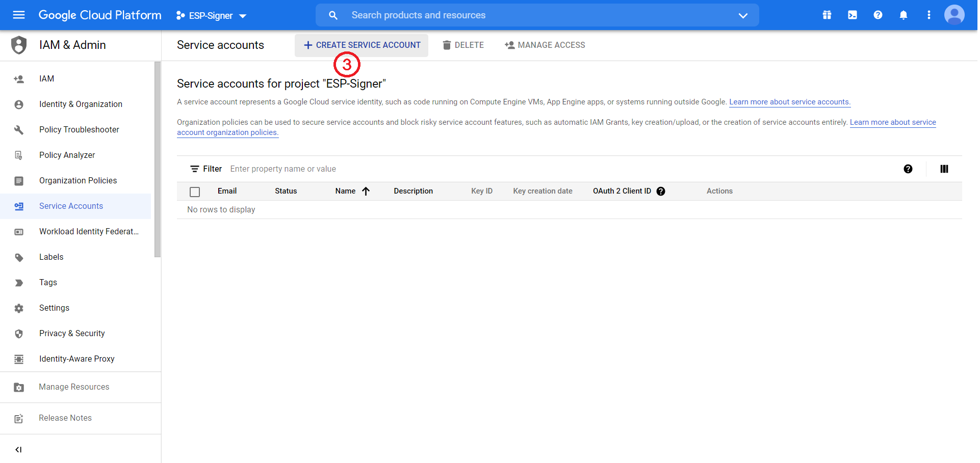Click OAuth 2 Client ID help icon
980x463 pixels.
pyautogui.click(x=661, y=192)
